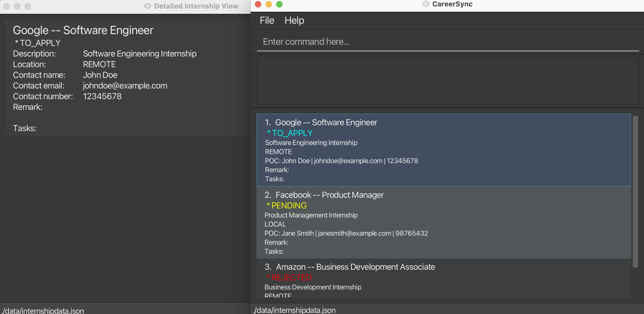The height and width of the screenshot is (314, 644).
Task: Click johndoe@example.com in the detailed view
Action: pos(125,86)
